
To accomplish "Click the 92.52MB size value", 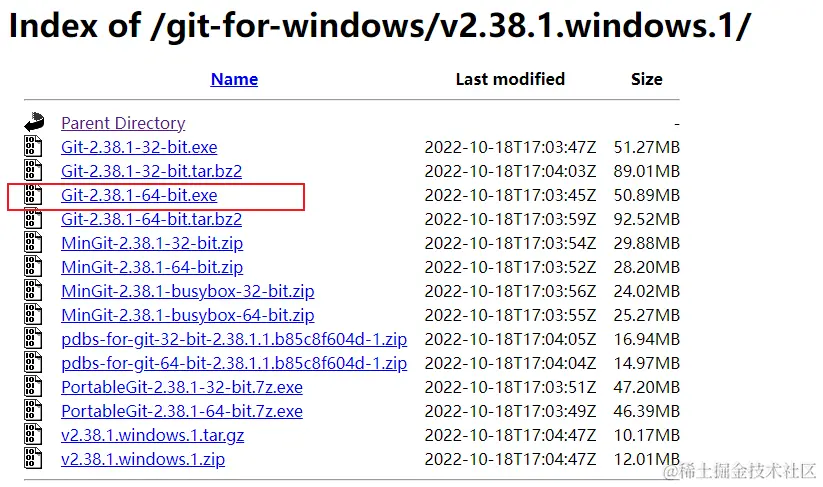I will 647,219.
